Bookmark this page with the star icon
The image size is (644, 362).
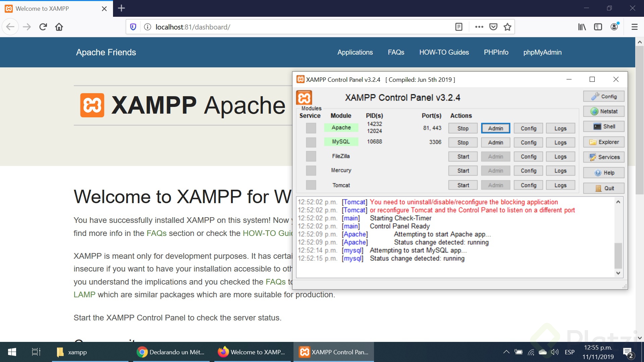[x=507, y=27]
